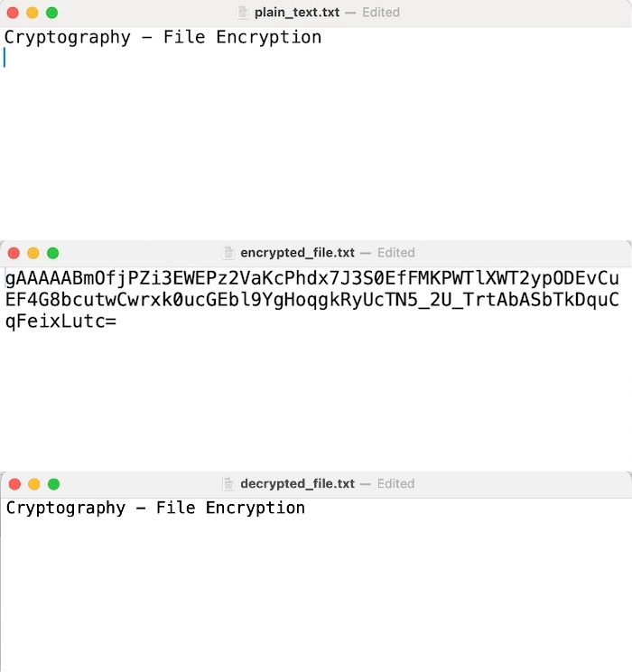632x672 pixels.
Task: Close the encrypted_file.txt window
Action: click(x=14, y=253)
